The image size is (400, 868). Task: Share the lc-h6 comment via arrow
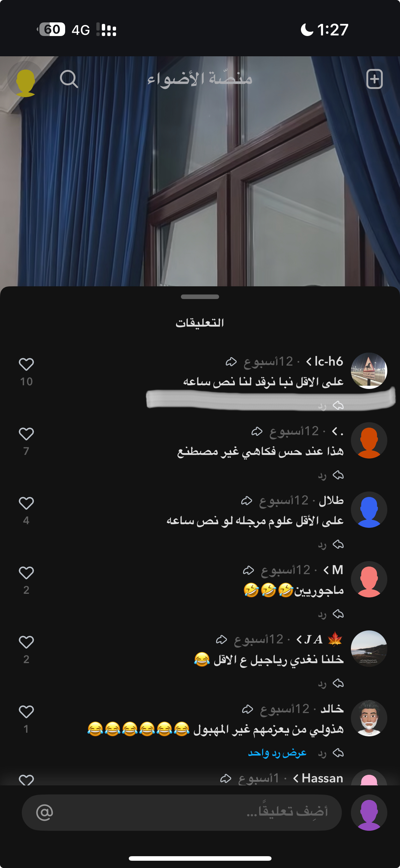(x=232, y=362)
